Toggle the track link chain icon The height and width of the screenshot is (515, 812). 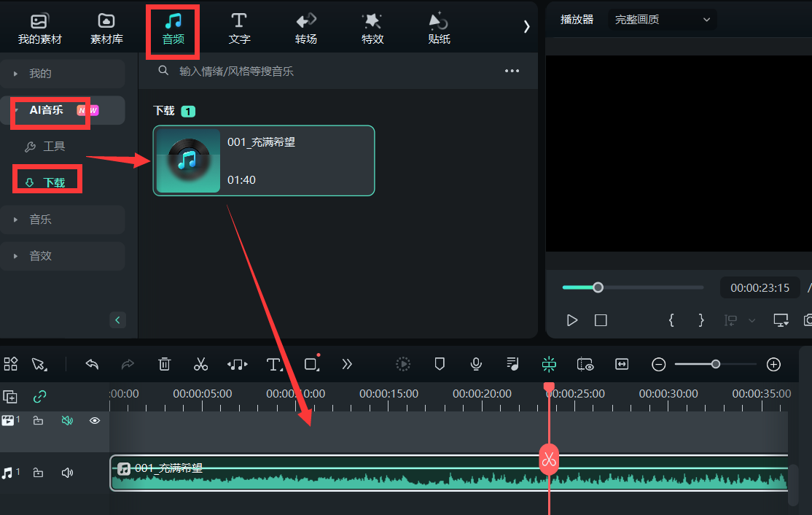point(40,397)
